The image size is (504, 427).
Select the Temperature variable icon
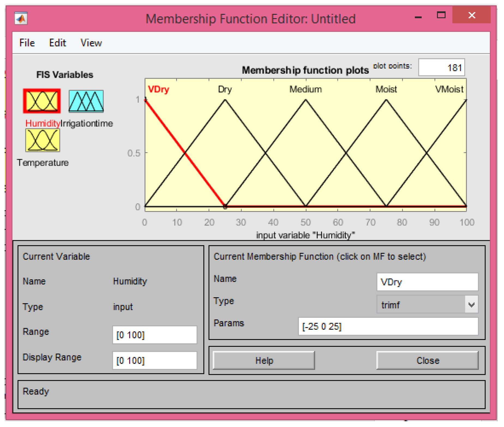[43, 140]
